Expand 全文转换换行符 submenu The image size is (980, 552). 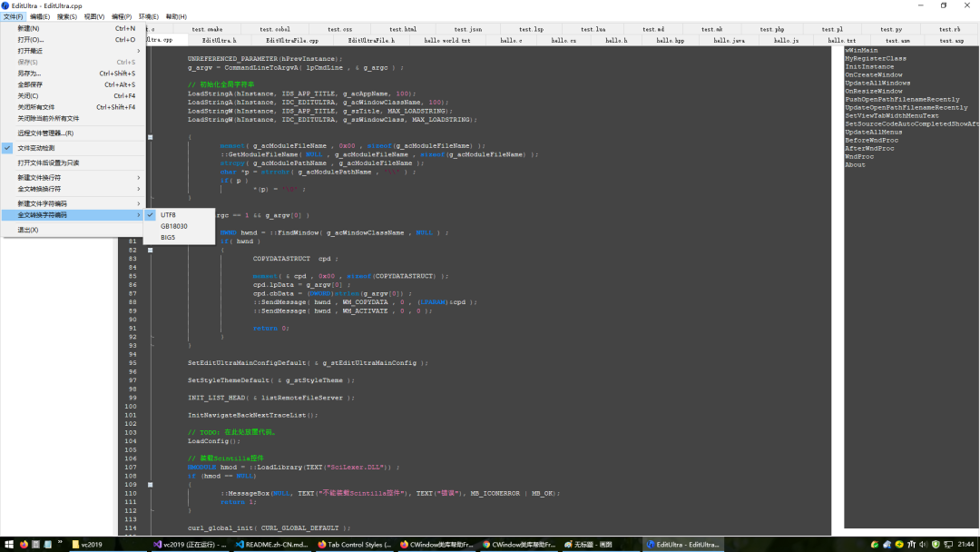click(x=73, y=190)
